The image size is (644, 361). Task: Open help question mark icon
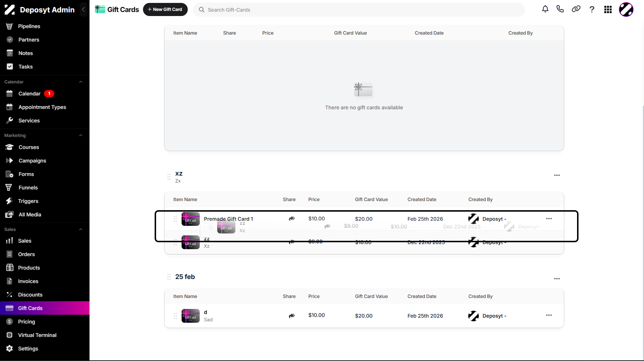coord(592,9)
